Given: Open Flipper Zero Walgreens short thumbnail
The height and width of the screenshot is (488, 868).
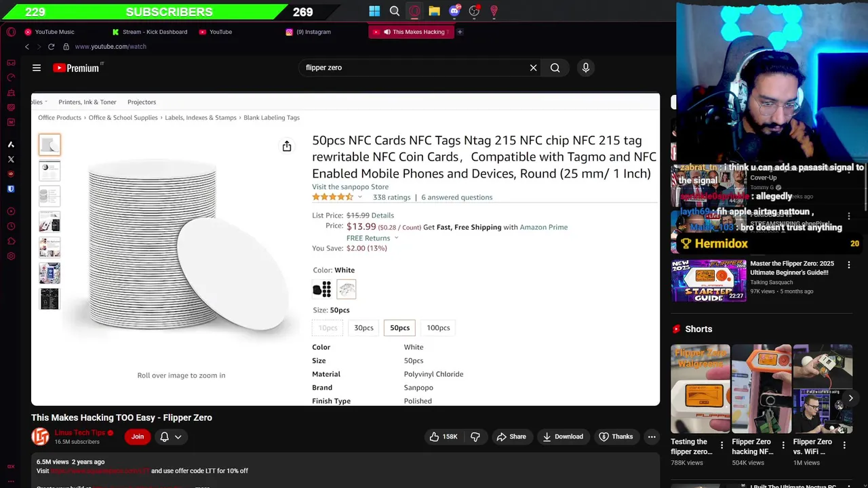Looking at the screenshot, I should tap(701, 388).
